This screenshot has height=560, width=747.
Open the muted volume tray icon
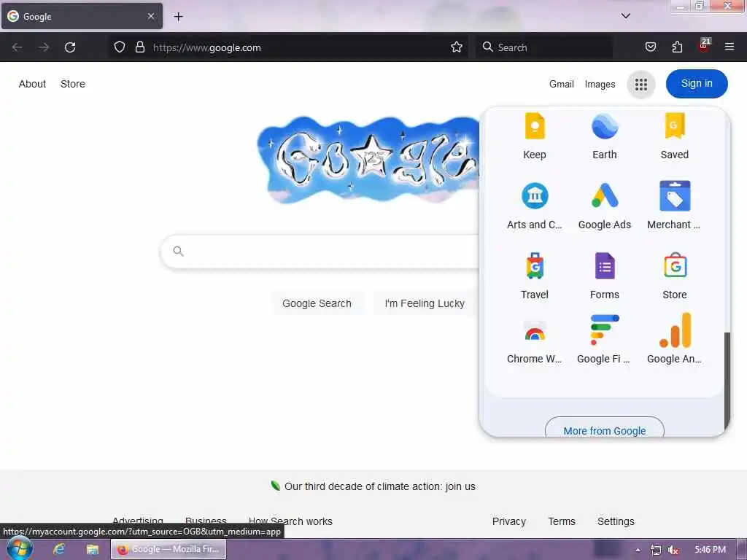point(672,550)
